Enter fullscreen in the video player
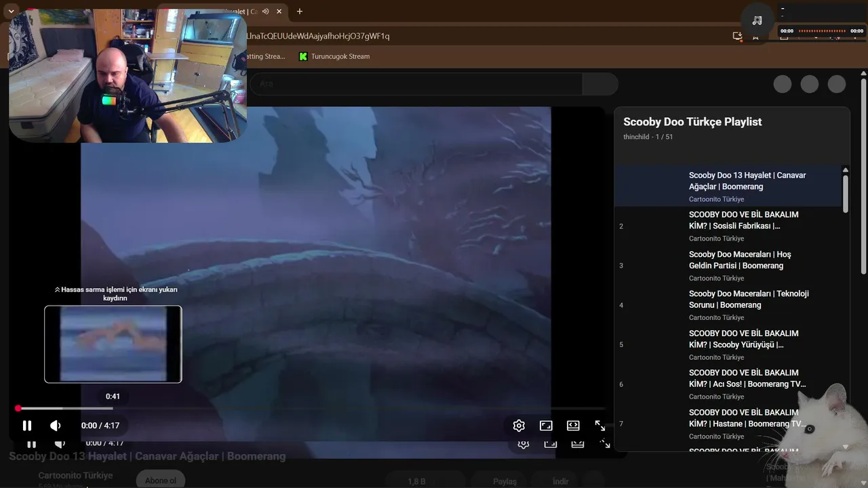Viewport: 868px width, 488px height. (600, 426)
